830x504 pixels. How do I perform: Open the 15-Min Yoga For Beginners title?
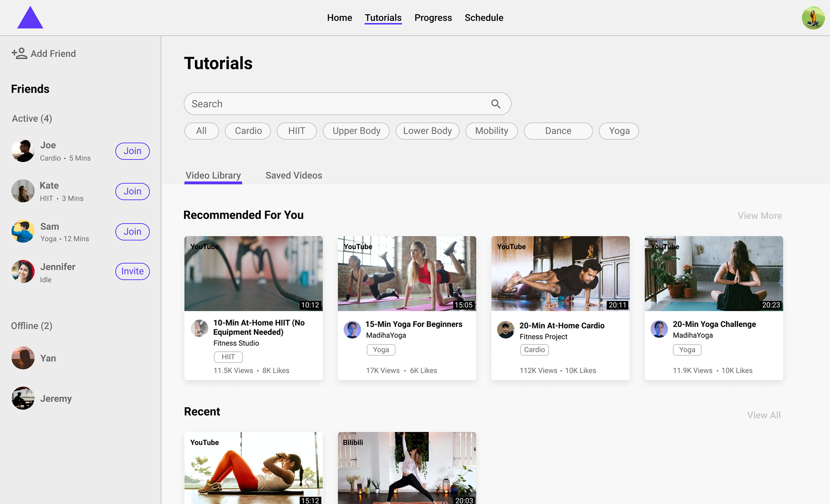click(x=414, y=324)
